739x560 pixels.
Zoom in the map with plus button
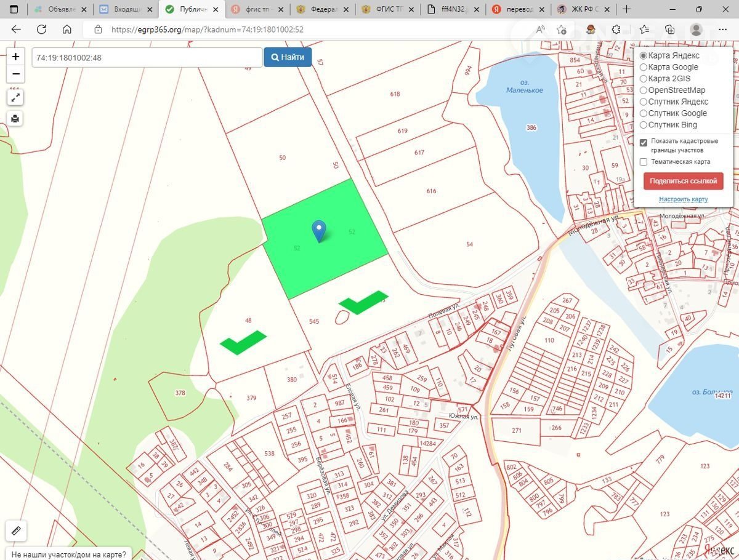16,56
